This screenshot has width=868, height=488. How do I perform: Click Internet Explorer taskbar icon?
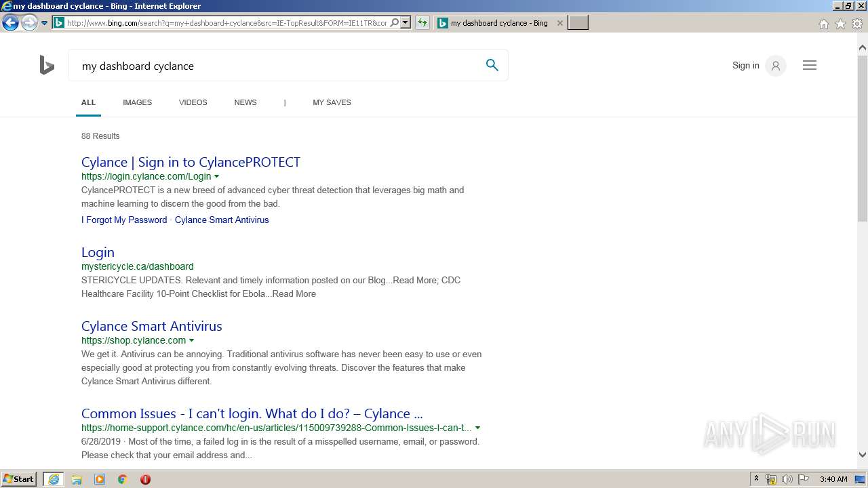click(x=54, y=479)
